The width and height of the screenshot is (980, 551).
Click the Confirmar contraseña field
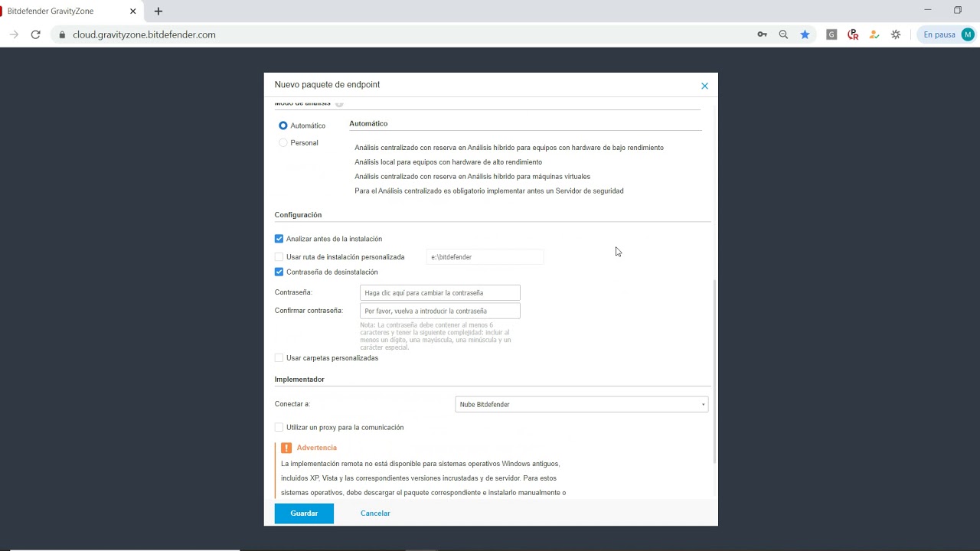pos(440,311)
